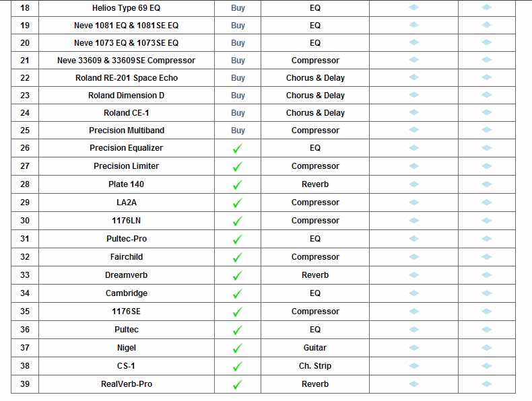Screen dimensions: 532x401
Task: Select the Pultec-Pro plugin name
Action: [x=127, y=239]
